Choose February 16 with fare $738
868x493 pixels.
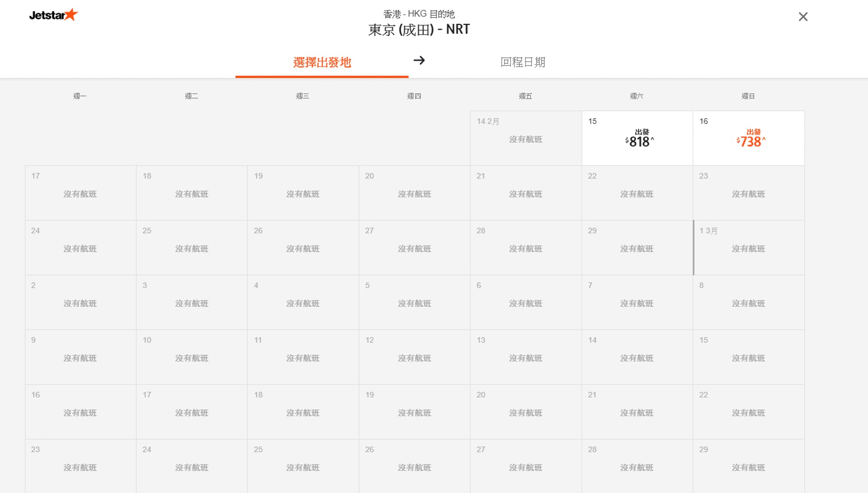(748, 138)
